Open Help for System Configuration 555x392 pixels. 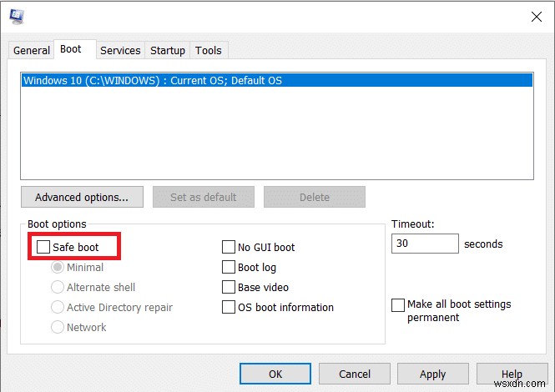coord(511,374)
